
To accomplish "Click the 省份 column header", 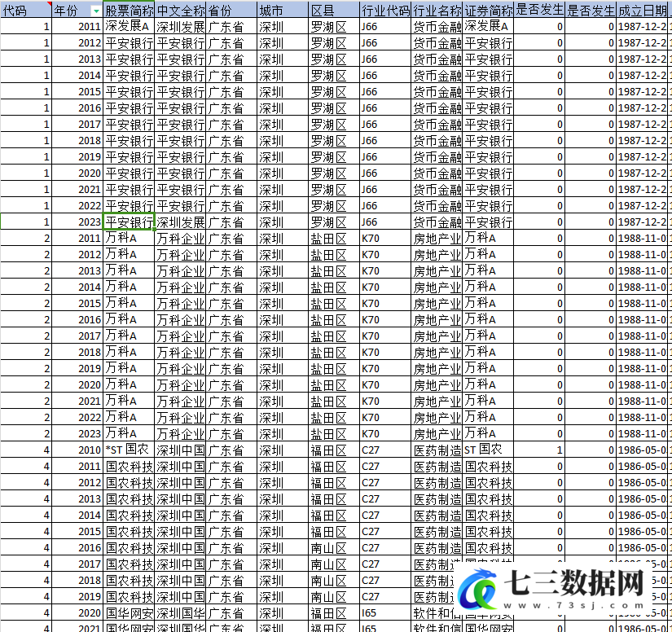I will pos(231,11).
